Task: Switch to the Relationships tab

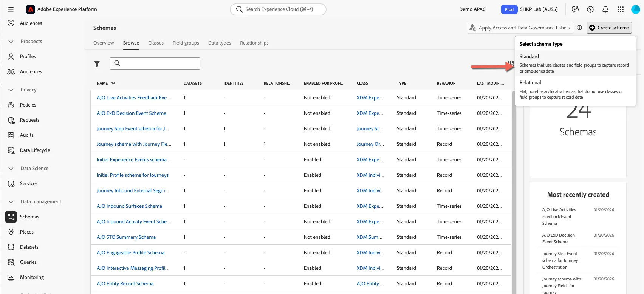Action: 254,43
